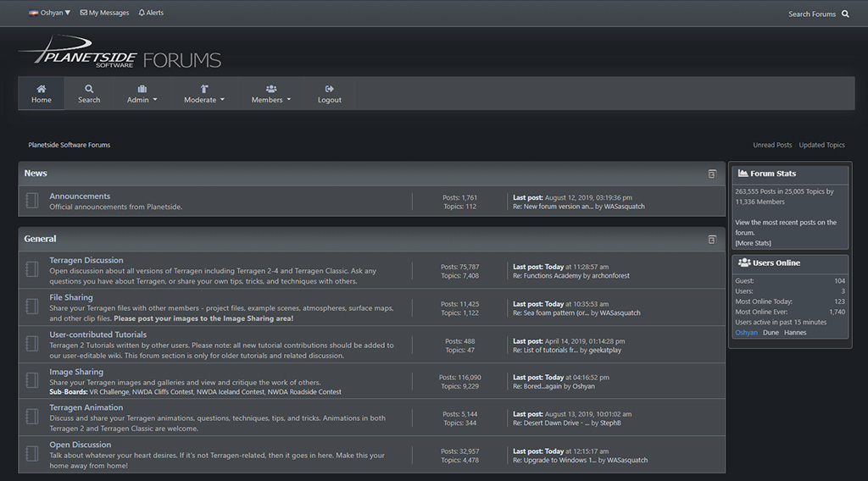Open the Terragen Animation board
Screen dimensions: 868x481
pos(86,407)
